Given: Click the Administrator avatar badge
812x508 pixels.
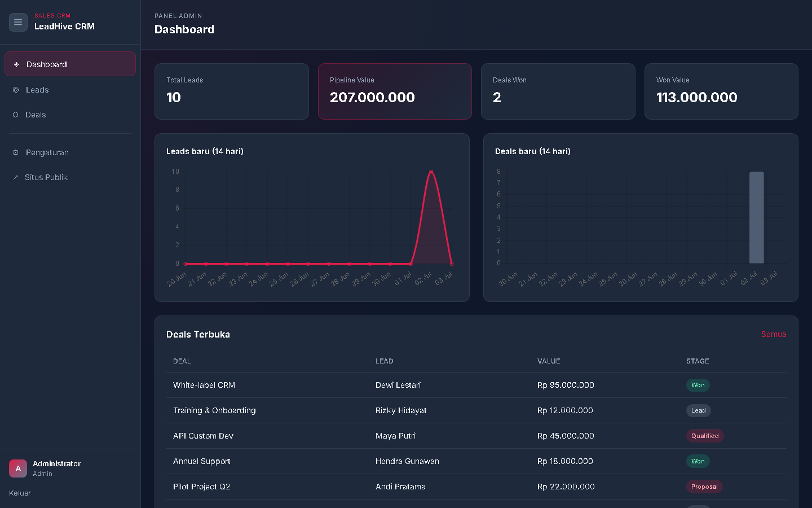Looking at the screenshot, I should pyautogui.click(x=18, y=468).
